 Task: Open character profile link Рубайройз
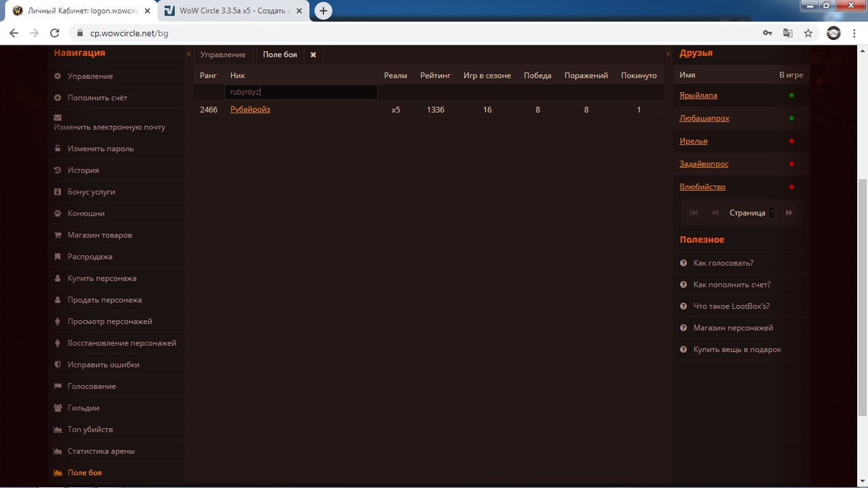tap(250, 110)
